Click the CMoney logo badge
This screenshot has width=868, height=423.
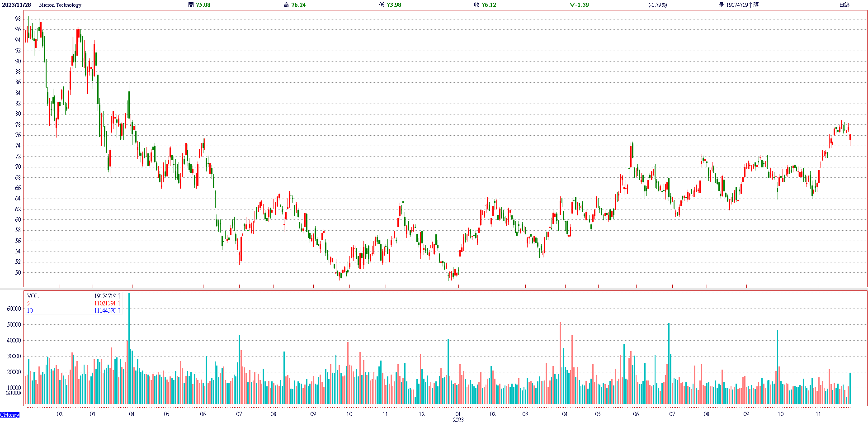[9, 414]
